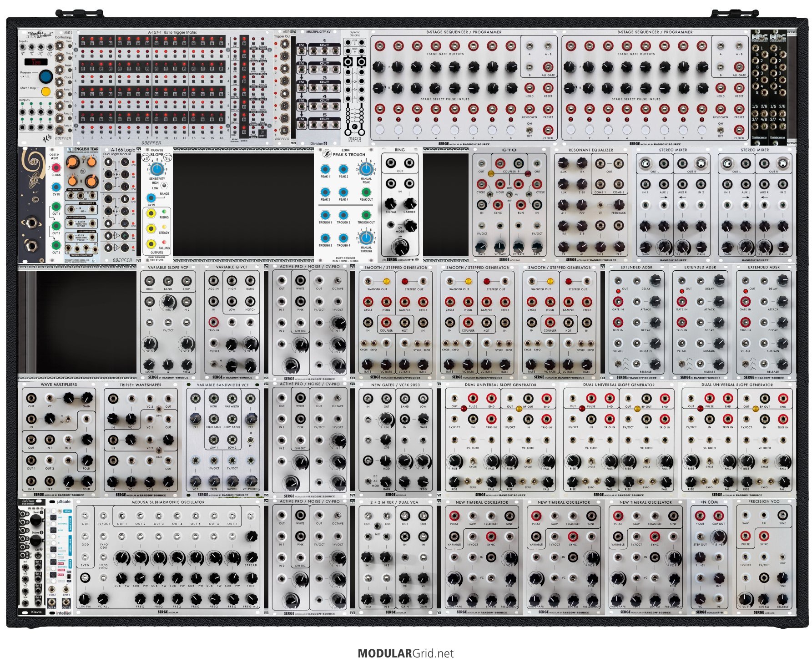Image resolution: width=812 pixels, height=663 pixels.
Task: Click the red TRIG IN jack on Variable Q VCF
Action: point(213,322)
